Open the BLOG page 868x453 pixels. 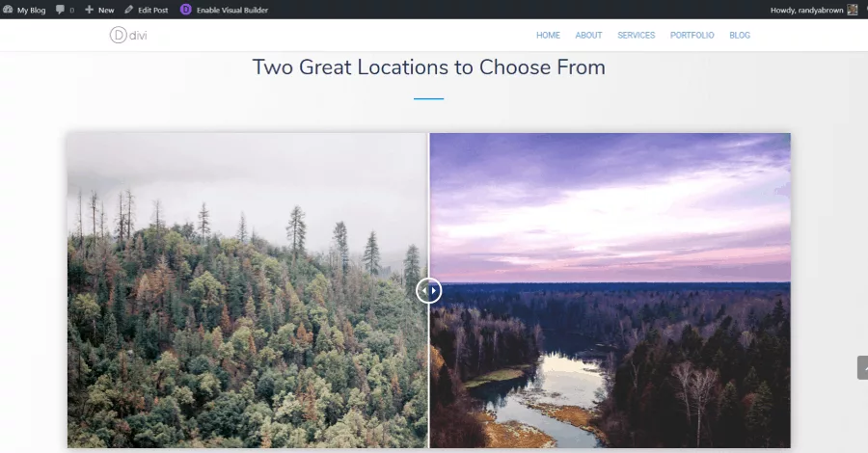point(740,35)
